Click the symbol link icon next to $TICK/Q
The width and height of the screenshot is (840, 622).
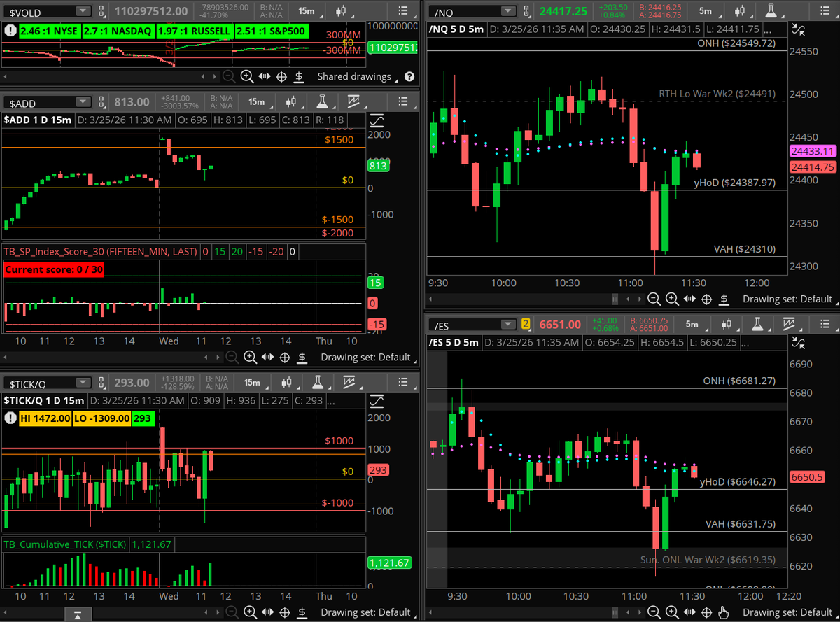[101, 383]
